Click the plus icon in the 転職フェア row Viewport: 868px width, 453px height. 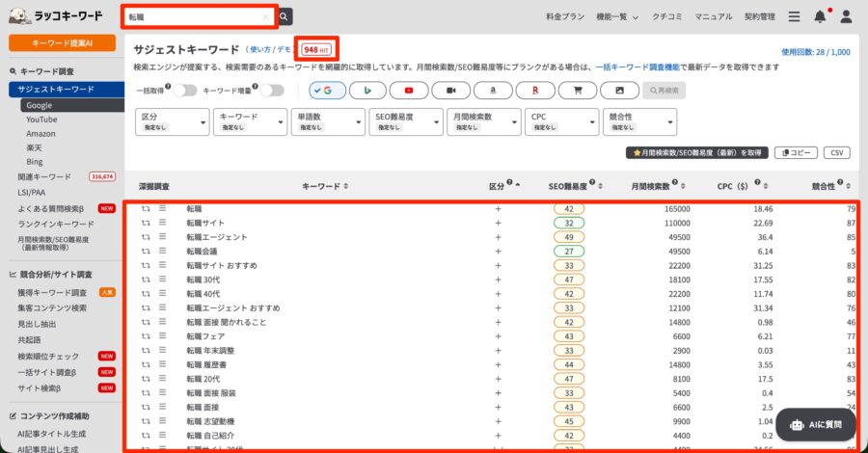tap(499, 336)
